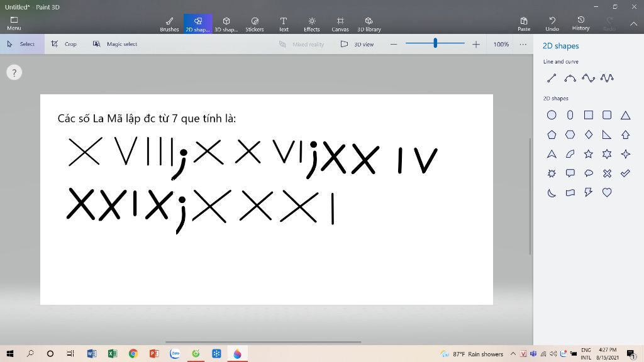This screenshot has width=644, height=362.
Task: Pick the starburst shape
Action: click(x=552, y=173)
